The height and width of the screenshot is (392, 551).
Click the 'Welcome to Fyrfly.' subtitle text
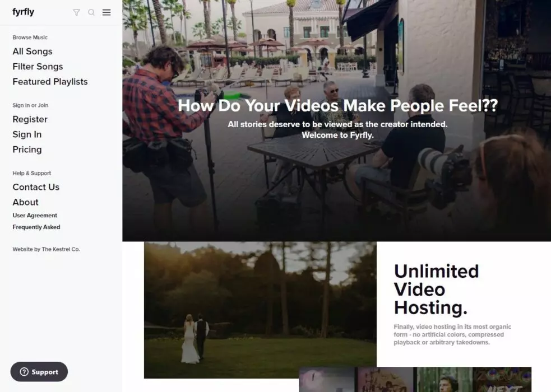click(x=337, y=135)
